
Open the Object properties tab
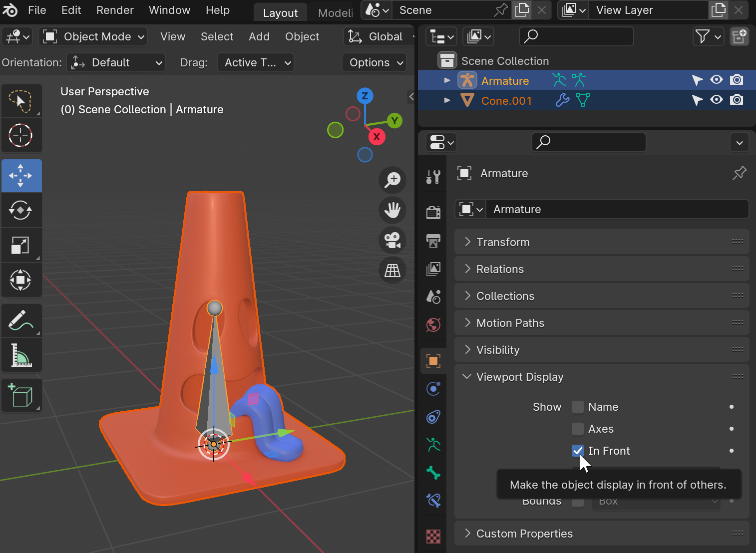coord(433,360)
